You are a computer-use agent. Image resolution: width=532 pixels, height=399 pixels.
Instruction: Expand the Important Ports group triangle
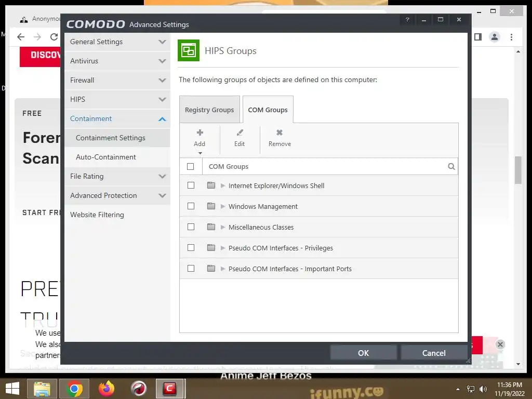(223, 269)
